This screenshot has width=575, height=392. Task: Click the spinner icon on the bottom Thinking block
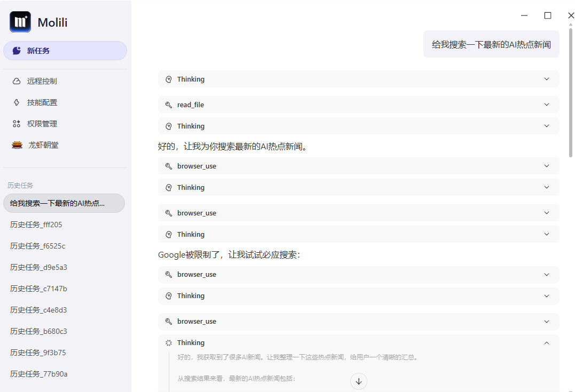[x=168, y=342]
